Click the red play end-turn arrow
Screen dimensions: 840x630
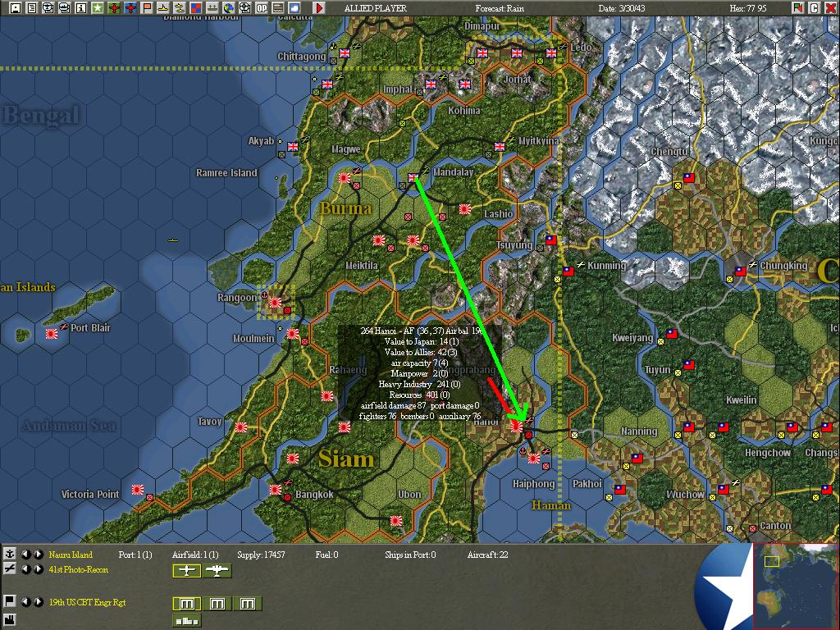click(319, 8)
